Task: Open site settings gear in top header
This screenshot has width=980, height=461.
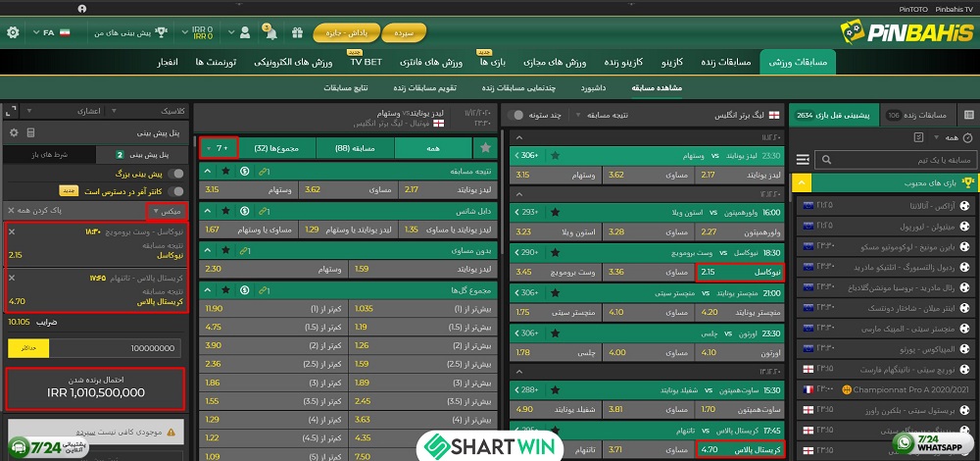Action: [13, 32]
